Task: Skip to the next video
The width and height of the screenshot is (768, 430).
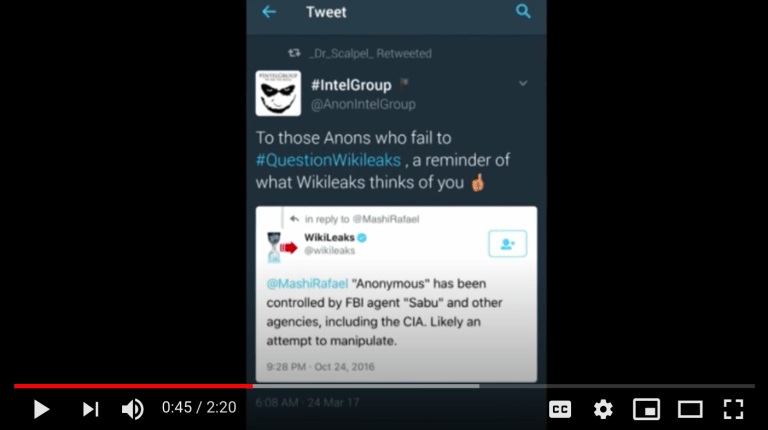Action: coord(91,409)
